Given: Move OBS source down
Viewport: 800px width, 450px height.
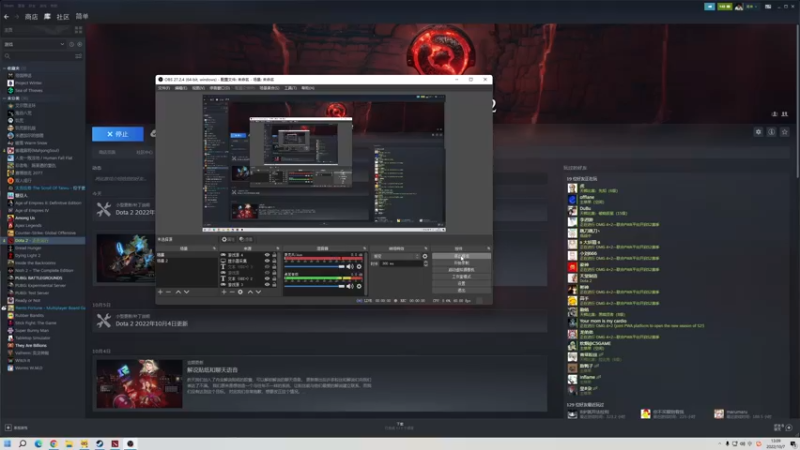Looking at the screenshot, I should point(258,292).
